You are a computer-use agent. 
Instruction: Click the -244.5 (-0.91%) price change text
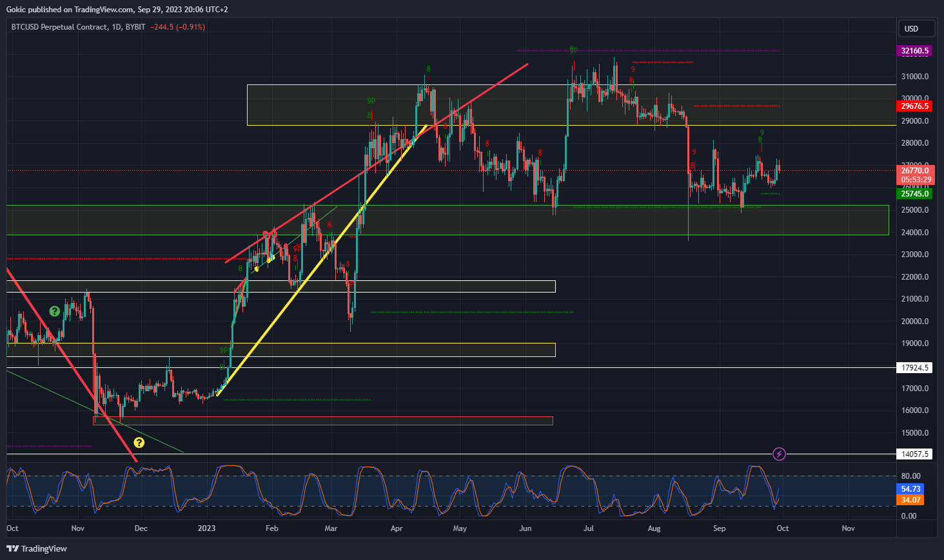tap(177, 27)
